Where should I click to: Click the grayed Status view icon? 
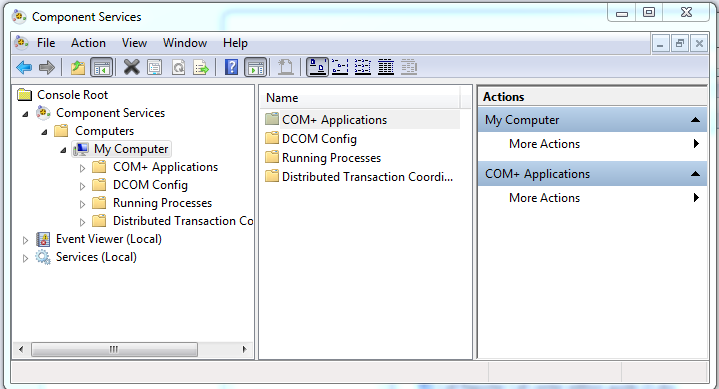point(409,67)
